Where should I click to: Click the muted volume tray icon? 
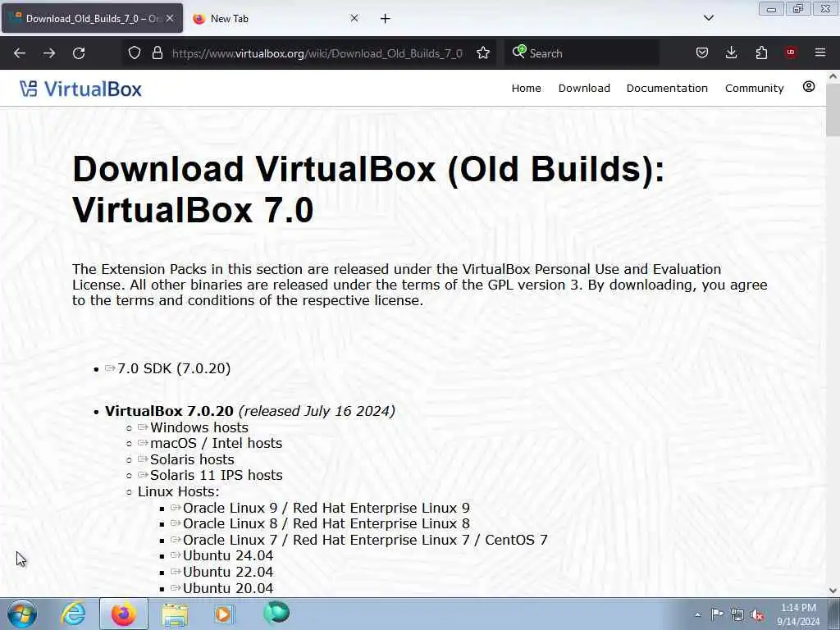coord(757,615)
